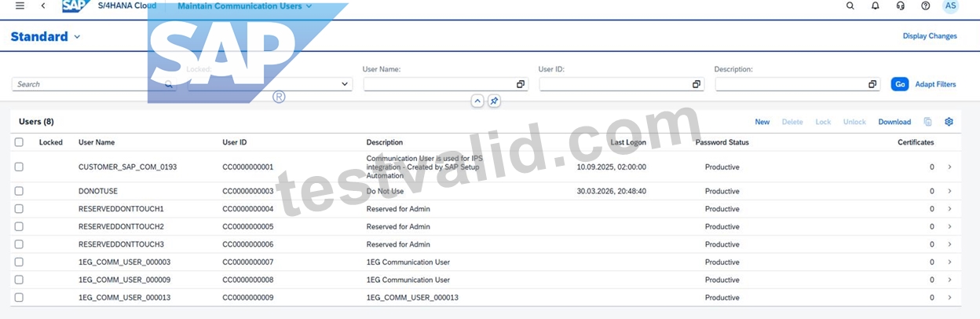Open User Name value help icon

(x=520, y=84)
